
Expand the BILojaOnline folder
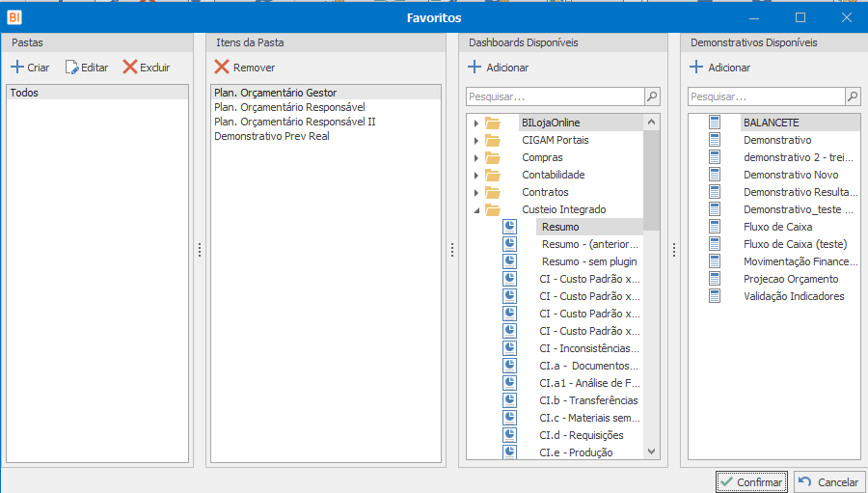click(x=475, y=123)
